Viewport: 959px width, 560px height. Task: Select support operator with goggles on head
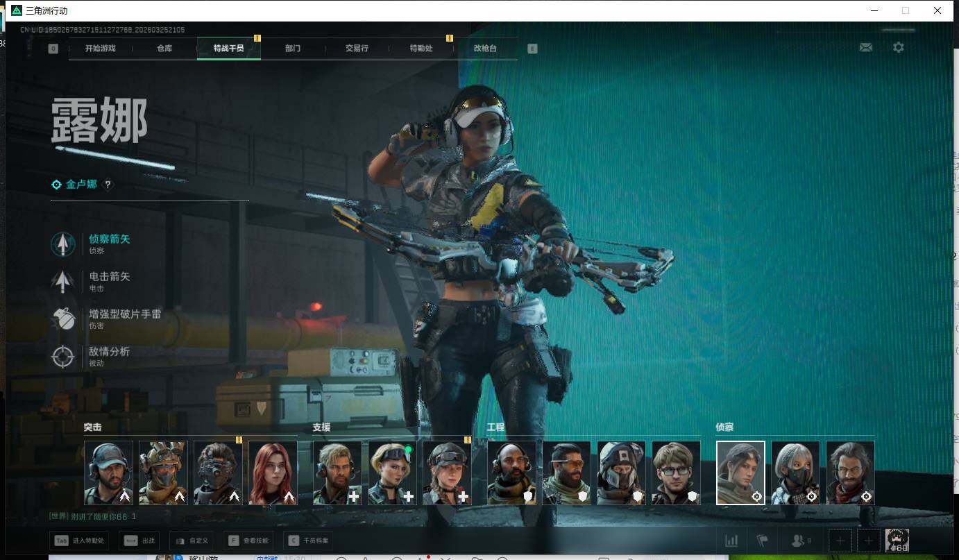coord(393,473)
